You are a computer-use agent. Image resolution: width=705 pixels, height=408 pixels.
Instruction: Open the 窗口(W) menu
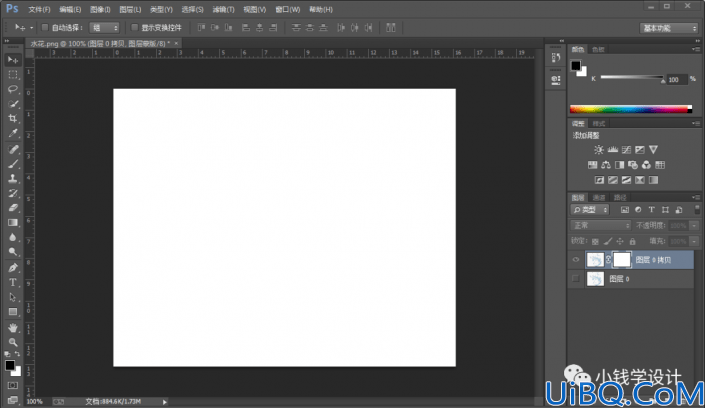[287, 9]
